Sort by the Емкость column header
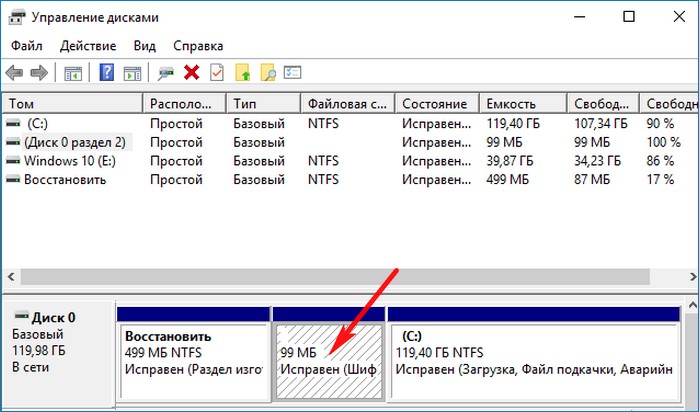This screenshot has height=412, width=699. click(x=523, y=104)
